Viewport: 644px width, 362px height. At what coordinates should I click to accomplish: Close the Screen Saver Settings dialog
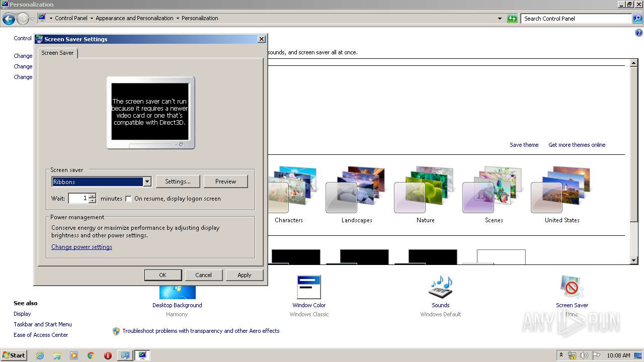click(x=261, y=39)
